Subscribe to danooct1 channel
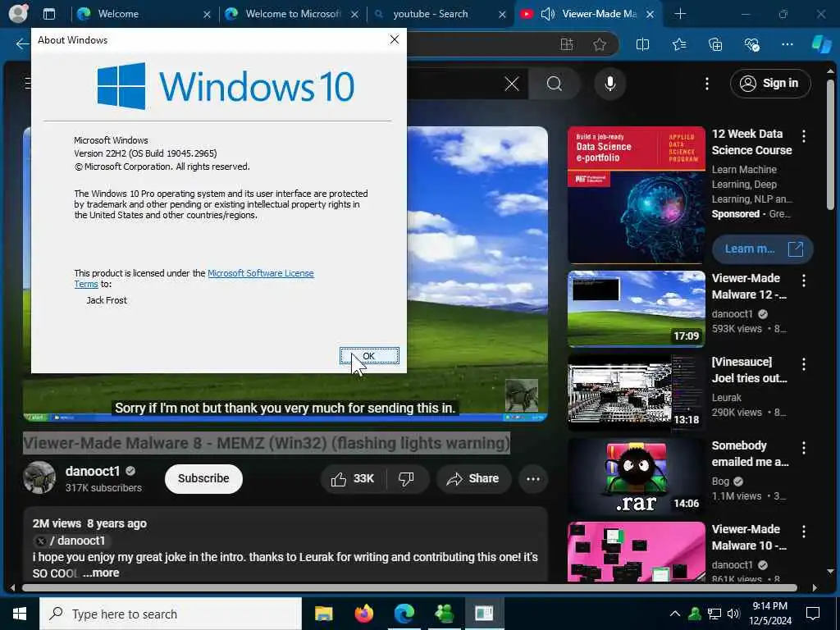Screen dimensions: 840x630 point(203,478)
